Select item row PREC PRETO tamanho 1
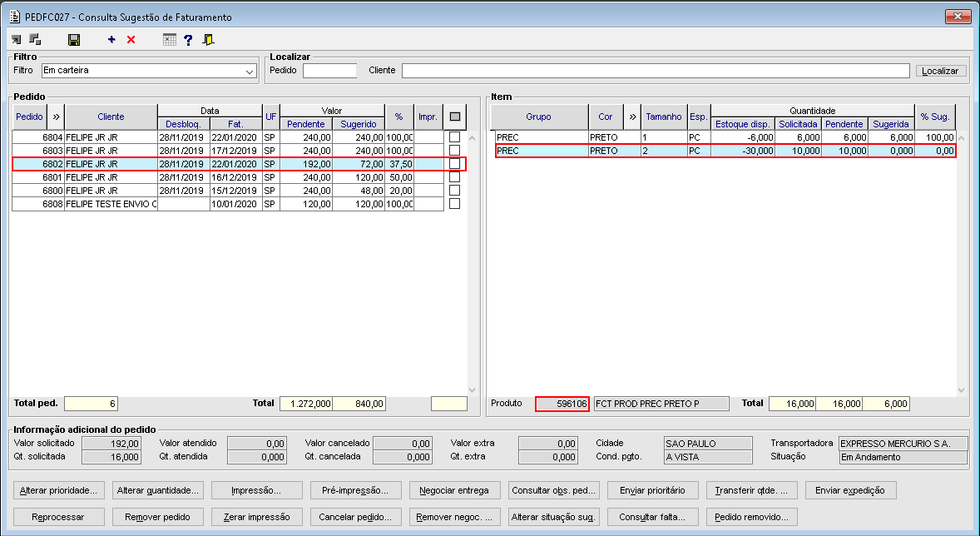The width and height of the screenshot is (980, 536). coord(725,137)
